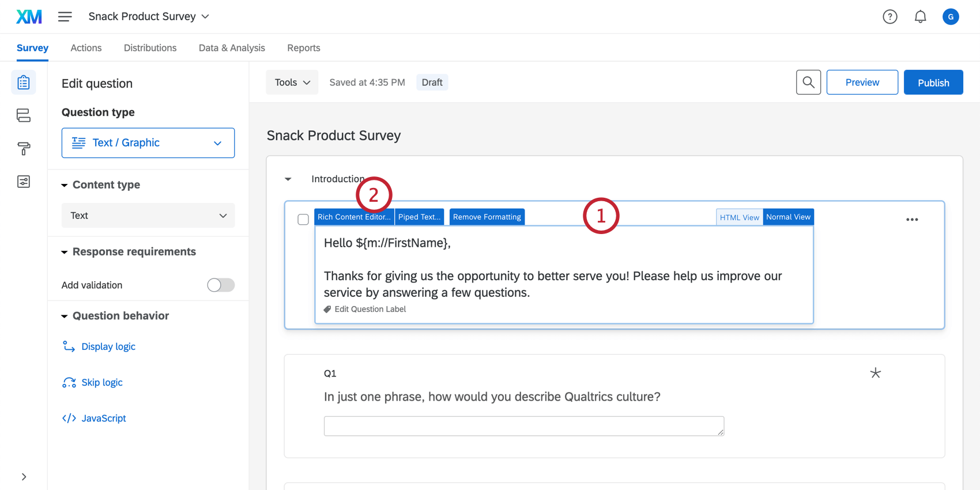
Task: Click the Publish button
Action: [x=933, y=82]
